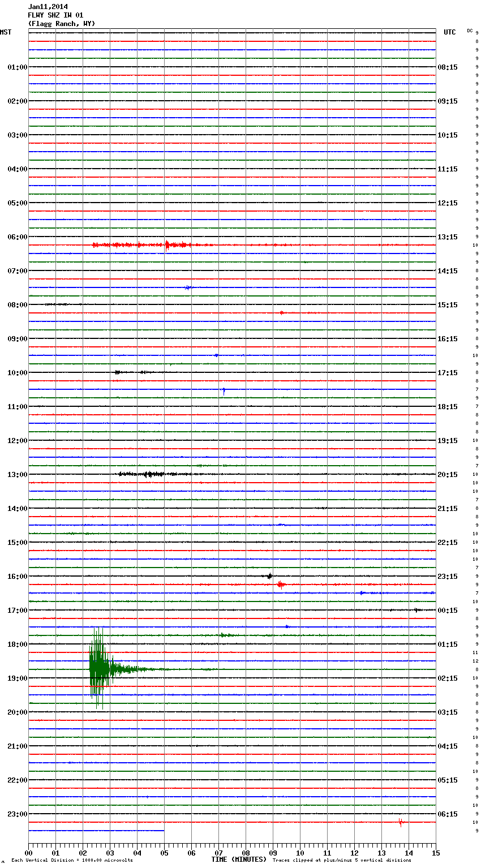Click minute tick "15" on the time axis
This screenshot has height=868, width=481.
[x=436, y=853]
